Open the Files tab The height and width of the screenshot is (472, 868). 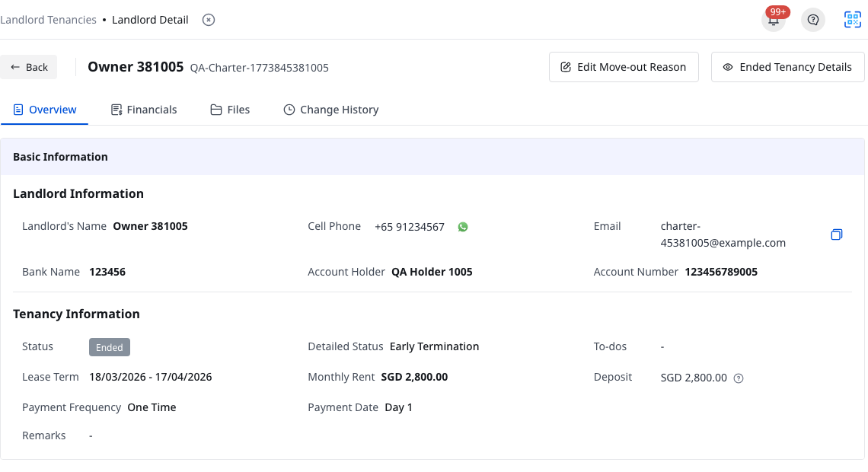pos(230,110)
